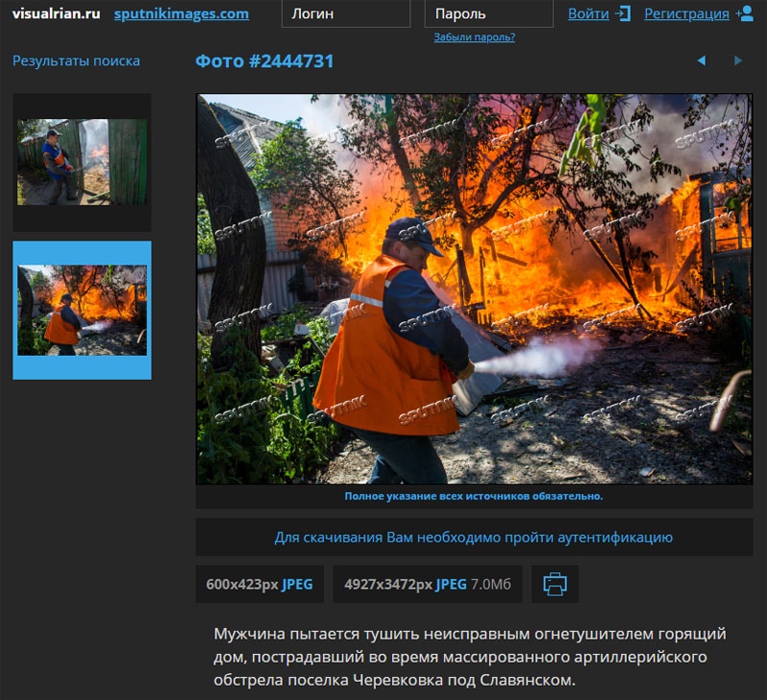This screenshot has width=767, height=700.
Task: Click the printer icon button
Action: [555, 584]
